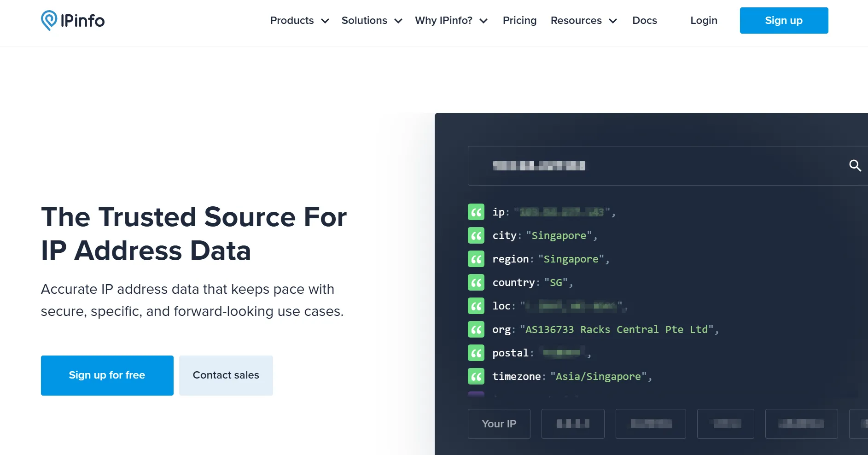The width and height of the screenshot is (868, 455).
Task: Click the quote icon beside loc
Action: (476, 306)
